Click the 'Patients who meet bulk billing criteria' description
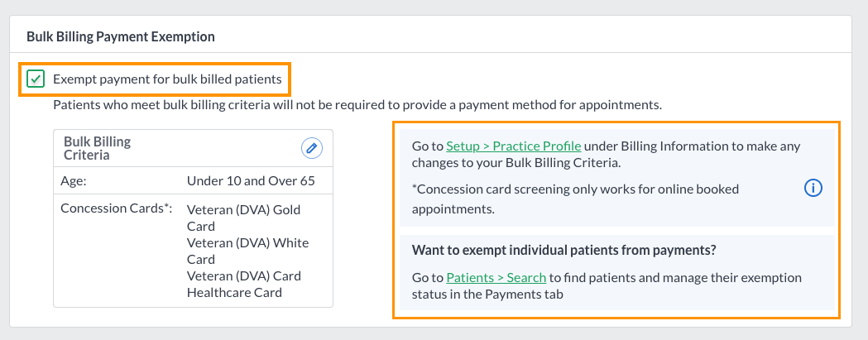 point(357,105)
